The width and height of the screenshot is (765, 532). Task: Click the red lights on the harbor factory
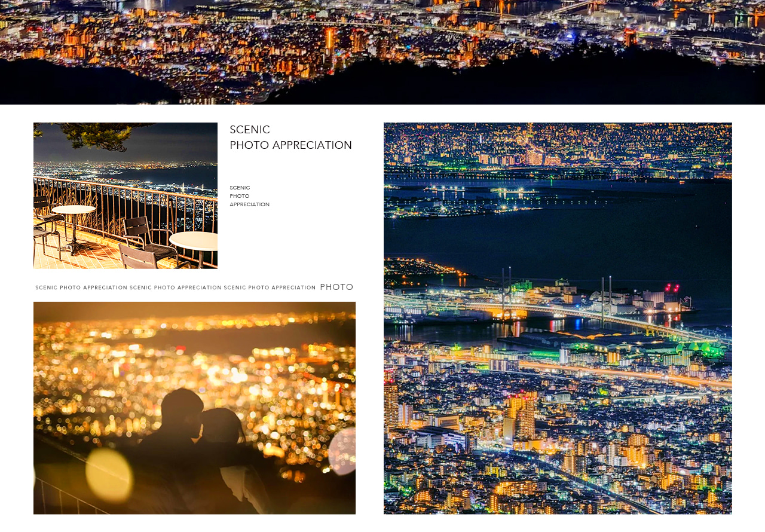point(672,288)
